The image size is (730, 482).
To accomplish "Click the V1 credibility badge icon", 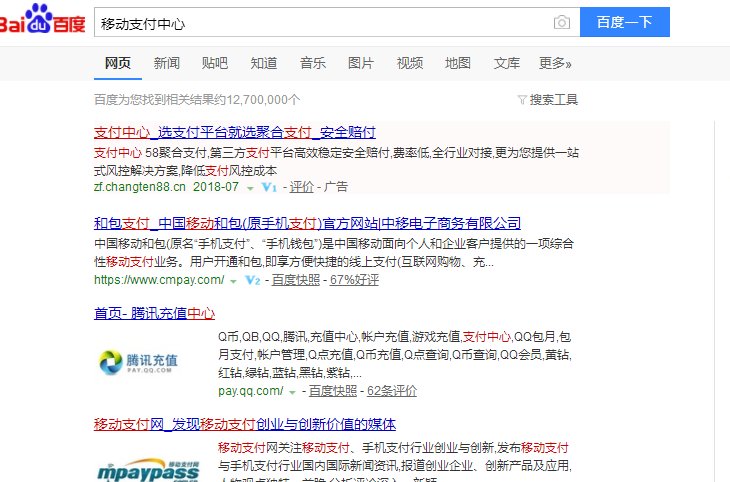I will [x=270, y=188].
